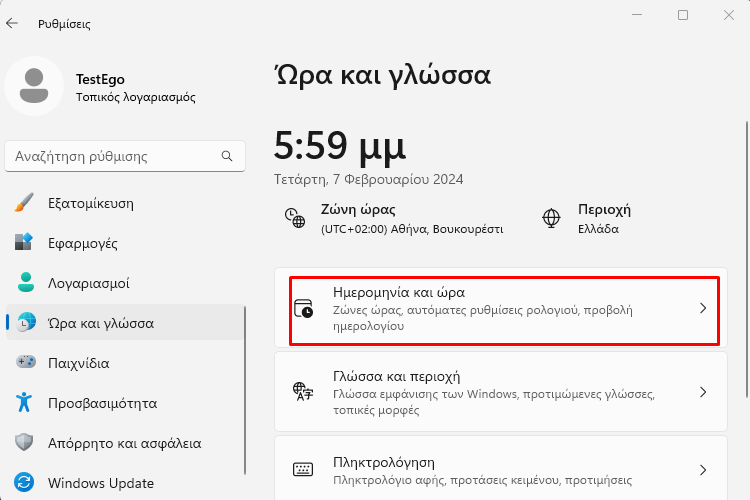Click the 5:59 μμ clock display
Image resolution: width=750 pixels, height=500 pixels.
coord(340,146)
